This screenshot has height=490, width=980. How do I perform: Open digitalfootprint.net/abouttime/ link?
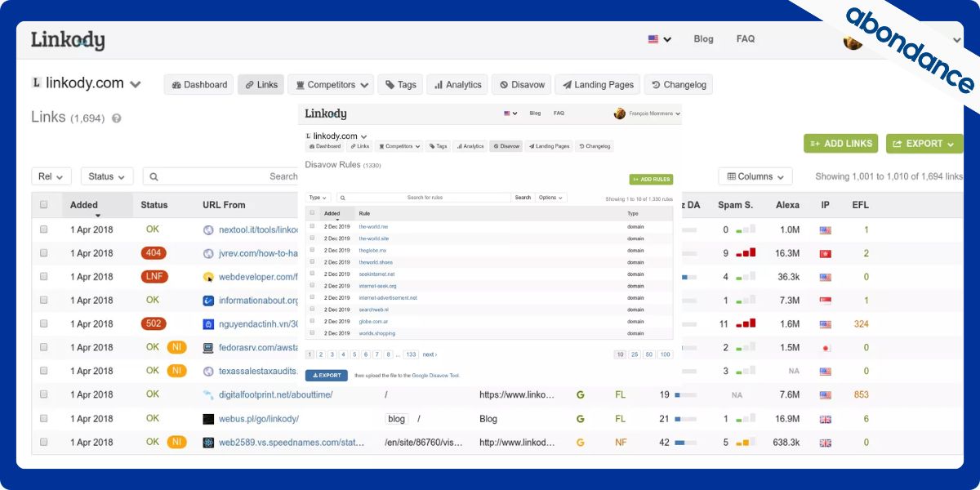[275, 395]
